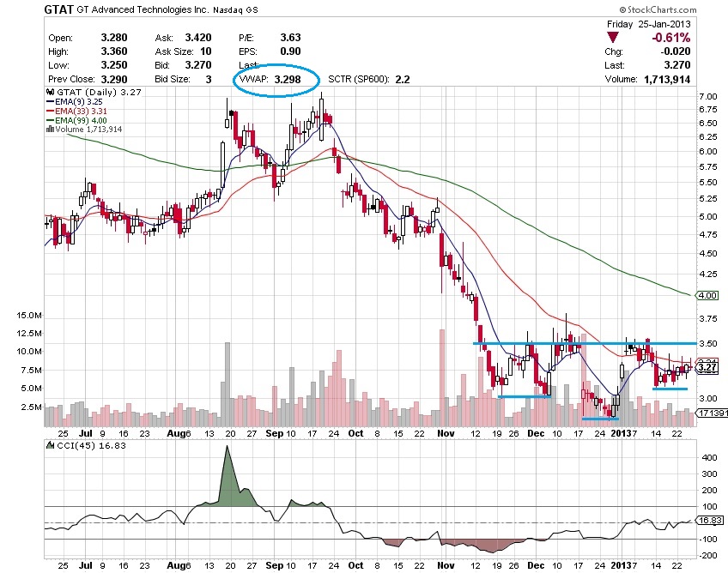Click the 4.50 price axis label
This screenshot has width=728, height=573.
(708, 254)
